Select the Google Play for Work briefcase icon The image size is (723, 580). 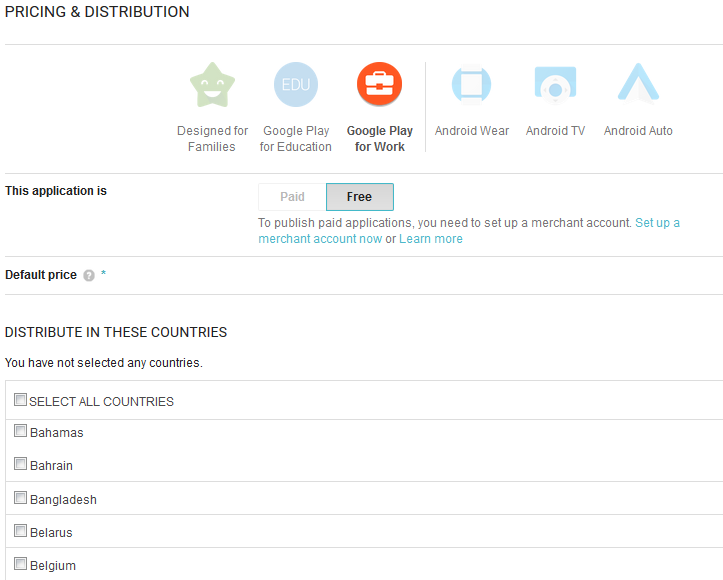(x=379, y=84)
